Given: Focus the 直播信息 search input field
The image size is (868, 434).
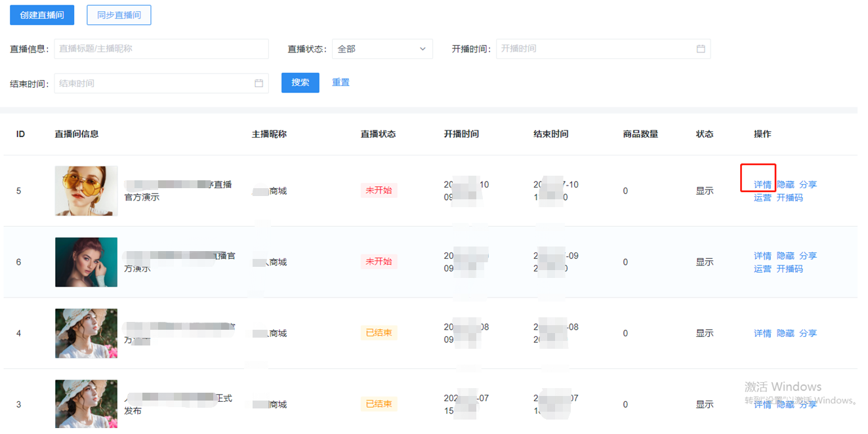Looking at the screenshot, I should (x=161, y=49).
